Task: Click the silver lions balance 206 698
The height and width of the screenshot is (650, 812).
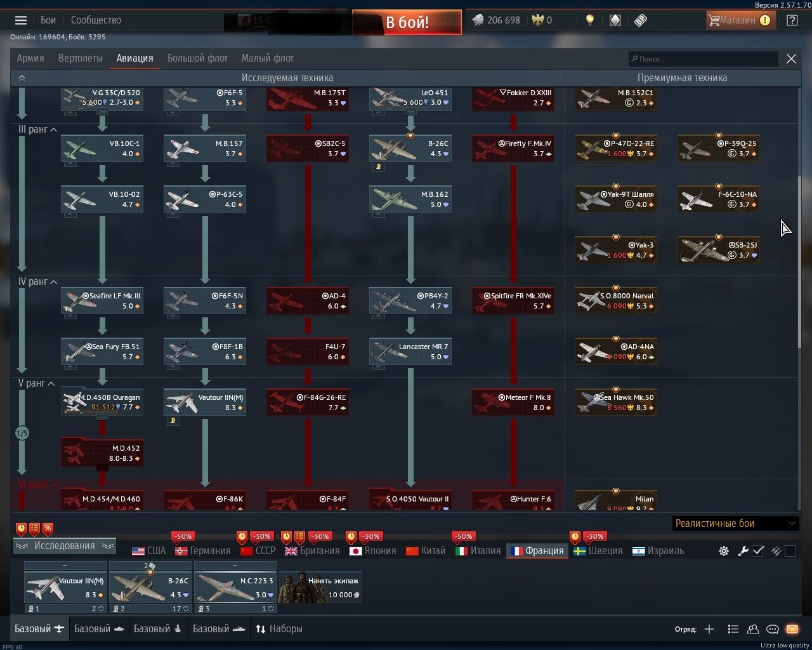Action: pyautogui.click(x=497, y=20)
